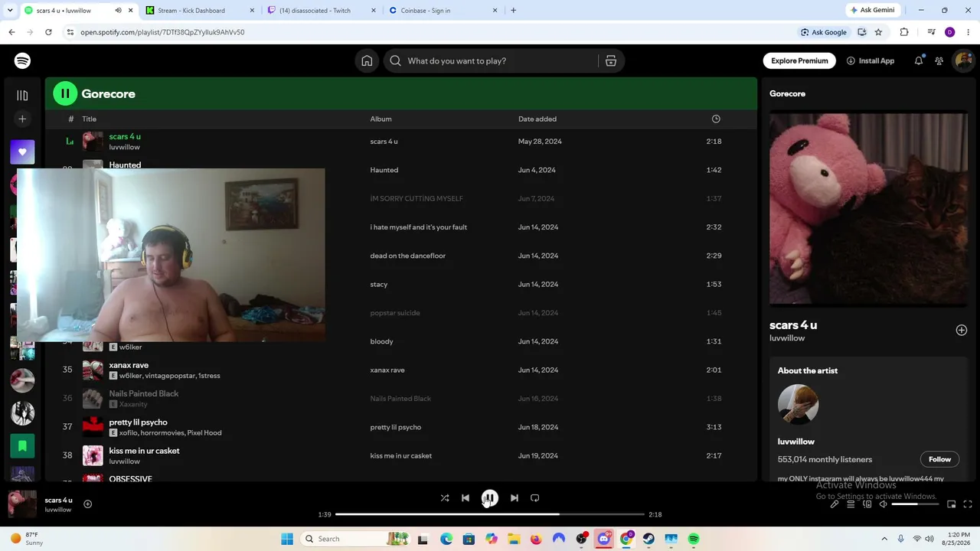Open 'i hate myself and it's your fault' album link
Viewport: 980px width, 551px height.
click(418, 227)
